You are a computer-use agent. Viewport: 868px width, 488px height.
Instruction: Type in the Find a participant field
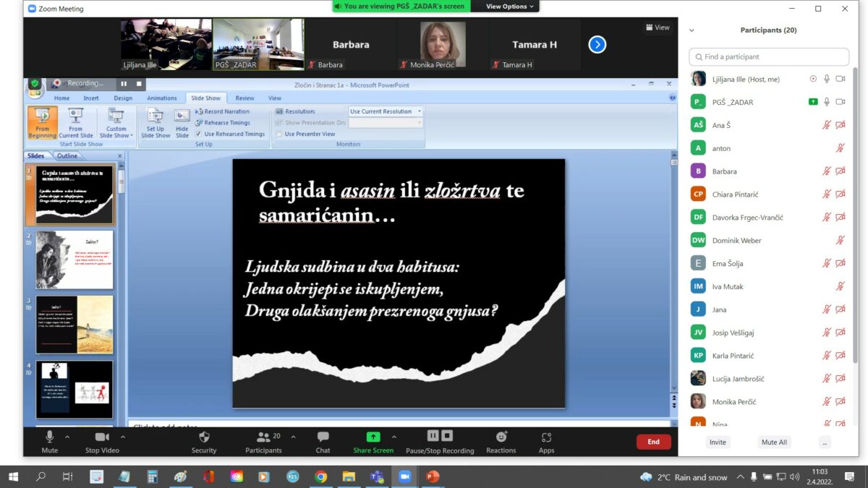coord(770,56)
